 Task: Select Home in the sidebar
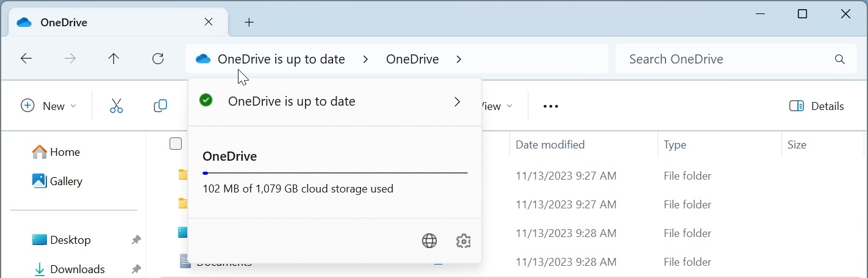pos(64,152)
